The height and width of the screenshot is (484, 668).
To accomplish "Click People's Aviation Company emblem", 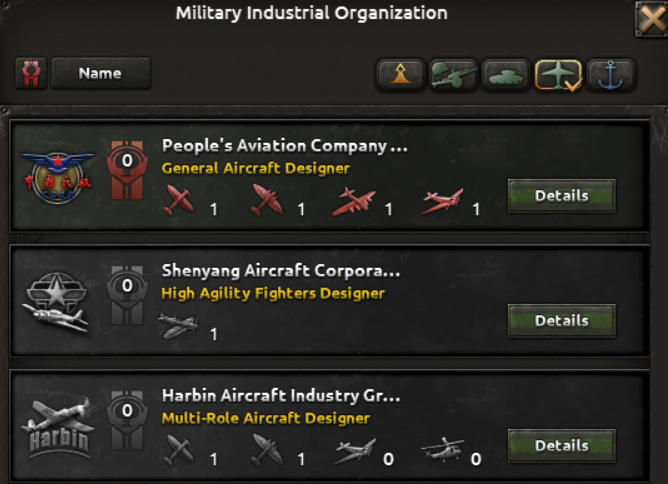I will coord(58,178).
